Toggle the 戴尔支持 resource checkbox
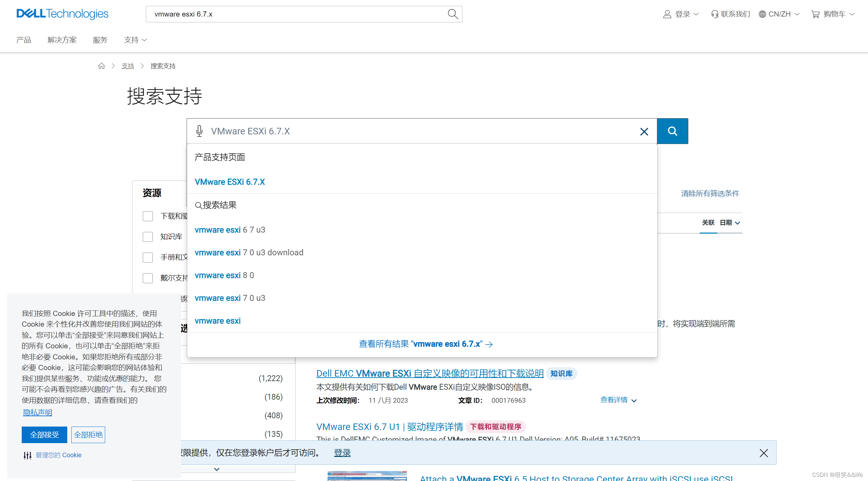Viewport: 868px width, 481px height. point(148,278)
